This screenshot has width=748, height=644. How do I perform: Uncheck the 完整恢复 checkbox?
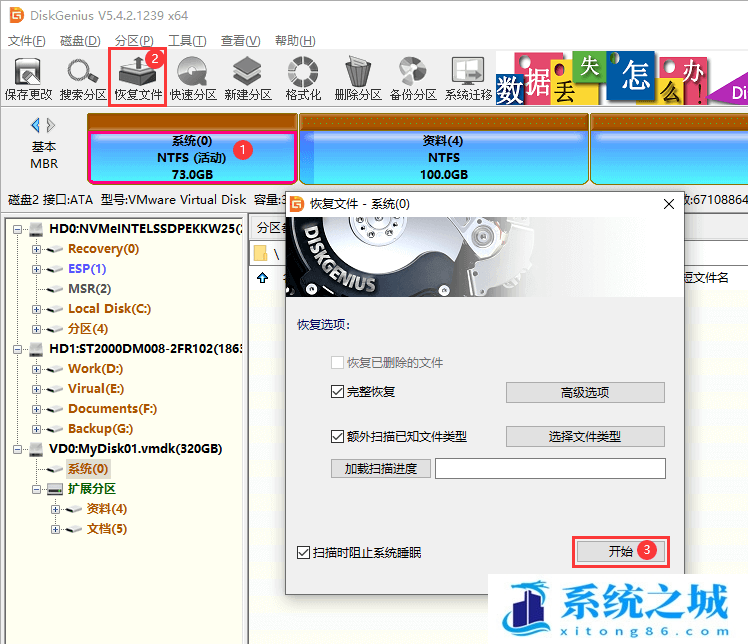337,392
